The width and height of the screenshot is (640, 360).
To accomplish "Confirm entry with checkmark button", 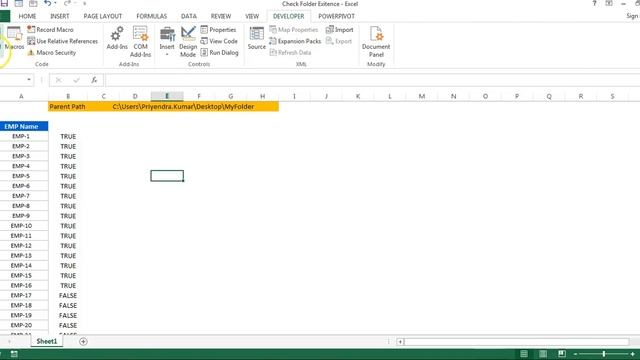I will click(x=76, y=80).
